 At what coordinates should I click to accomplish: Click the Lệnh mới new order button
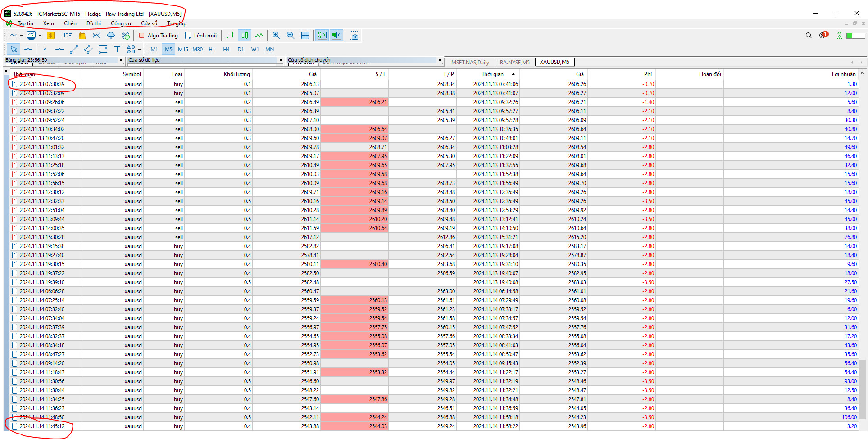tap(201, 36)
